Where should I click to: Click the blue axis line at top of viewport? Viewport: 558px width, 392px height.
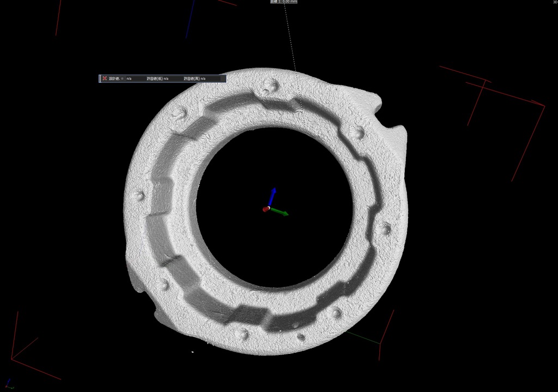tap(190, 19)
